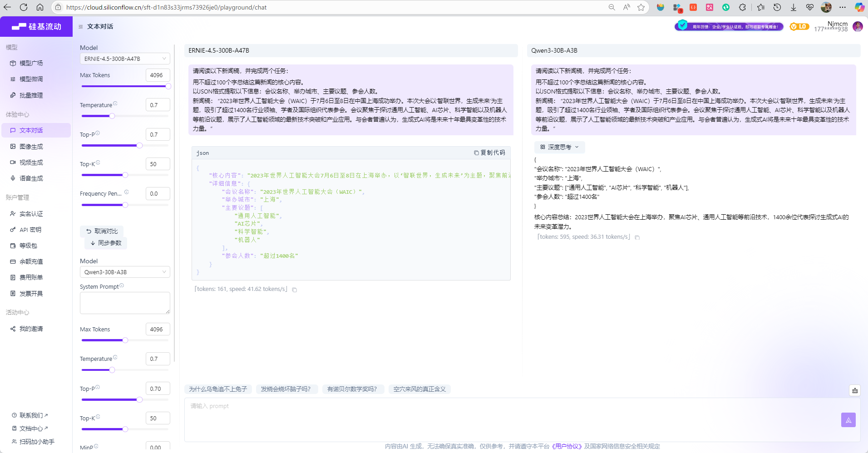
Task: Click the System Prompt text area
Action: 125,303
